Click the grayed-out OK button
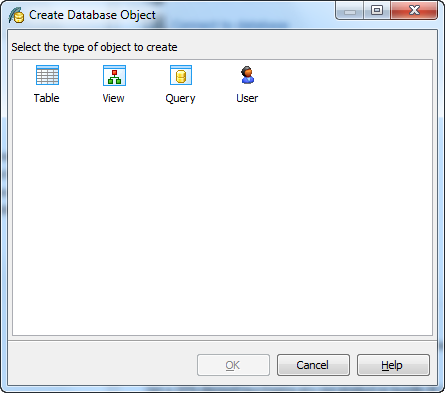Screen dimensions: 445x393 pos(233,365)
